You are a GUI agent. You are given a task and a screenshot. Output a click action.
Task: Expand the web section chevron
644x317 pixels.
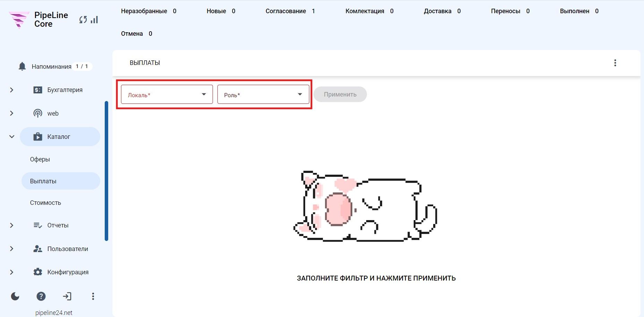tap(12, 113)
